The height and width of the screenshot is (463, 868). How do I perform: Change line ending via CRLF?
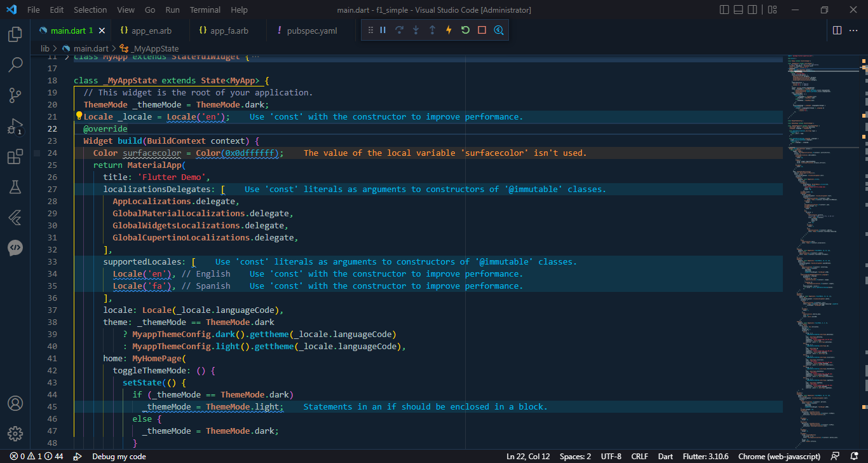coord(640,456)
